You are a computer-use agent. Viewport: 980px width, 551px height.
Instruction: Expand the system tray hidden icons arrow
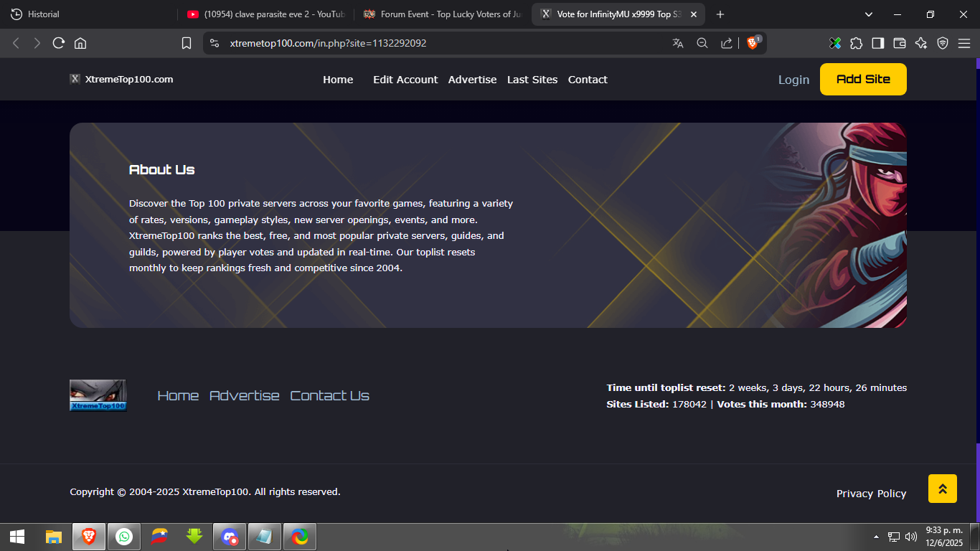point(876,537)
